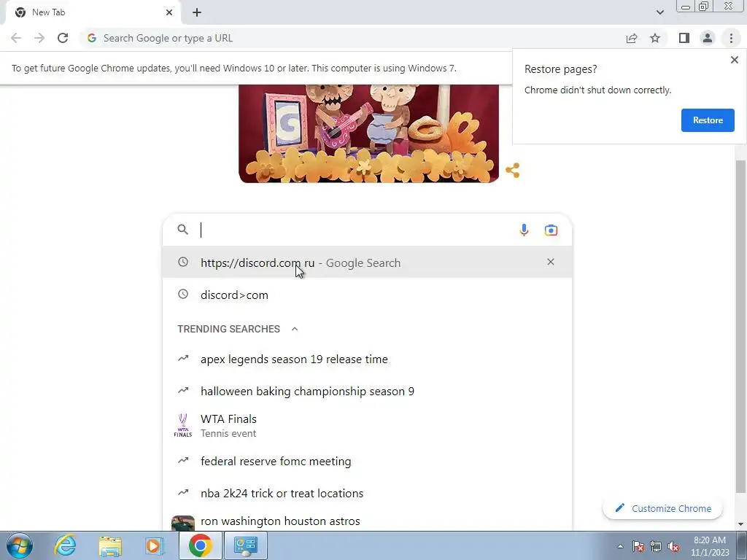The height and width of the screenshot is (560, 747).
Task: Select ron washington houston astros suggestion
Action: pyautogui.click(x=367, y=521)
